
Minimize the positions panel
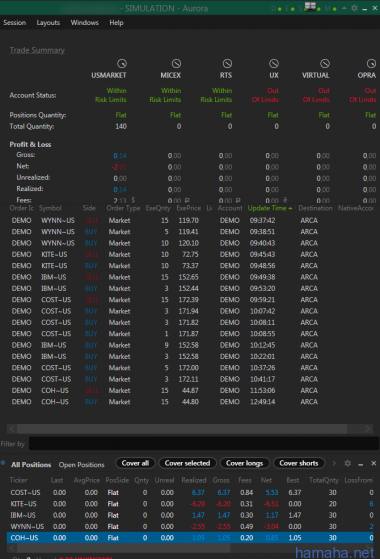pyautogui.click(x=361, y=464)
